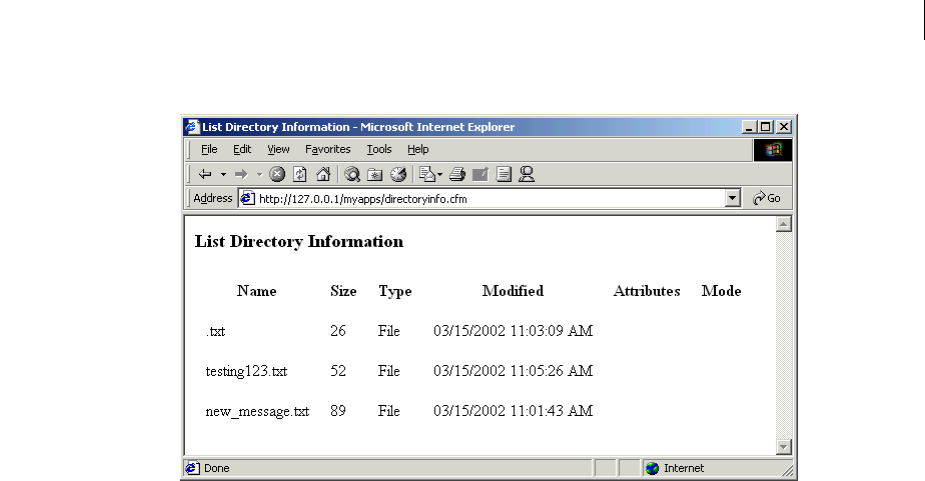Open the Search pane icon
The image size is (925, 481).
(x=352, y=174)
